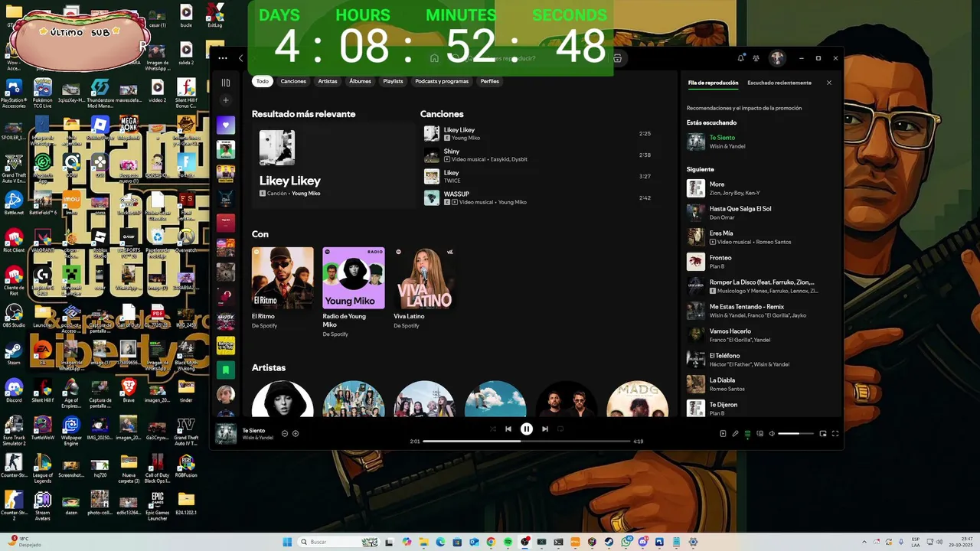Switch to Fila de reproducción tab

713,83
